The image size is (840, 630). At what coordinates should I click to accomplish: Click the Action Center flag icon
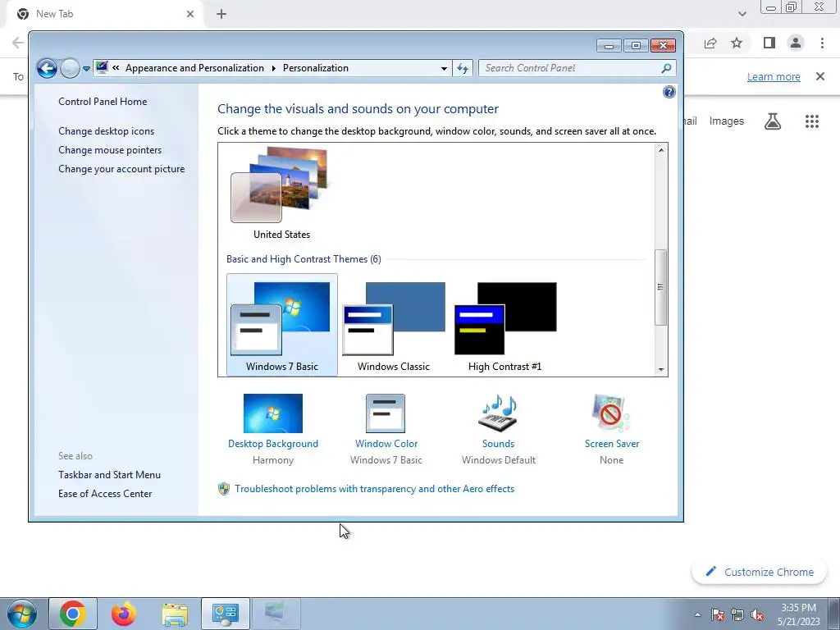718,614
